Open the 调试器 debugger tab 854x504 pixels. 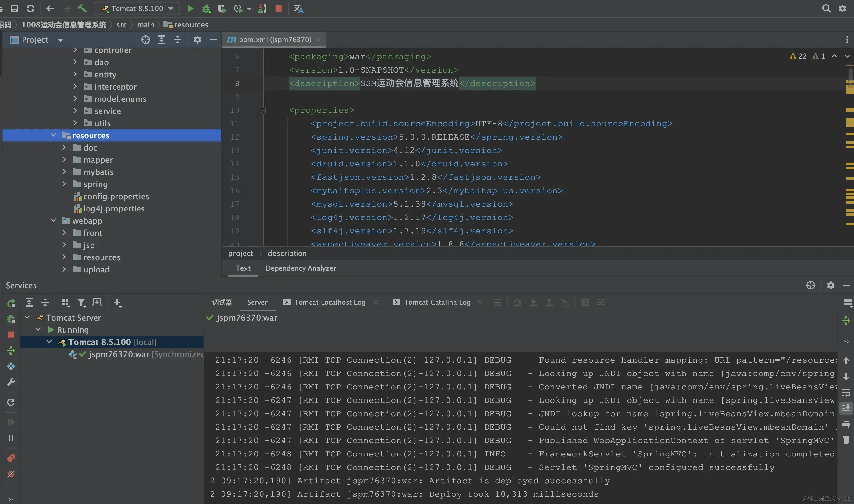(222, 302)
